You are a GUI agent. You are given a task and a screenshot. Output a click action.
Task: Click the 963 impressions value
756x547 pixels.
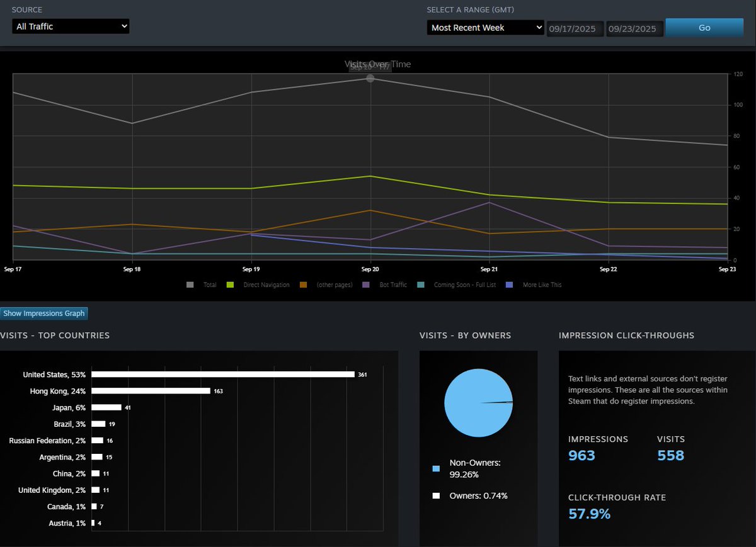[581, 455]
